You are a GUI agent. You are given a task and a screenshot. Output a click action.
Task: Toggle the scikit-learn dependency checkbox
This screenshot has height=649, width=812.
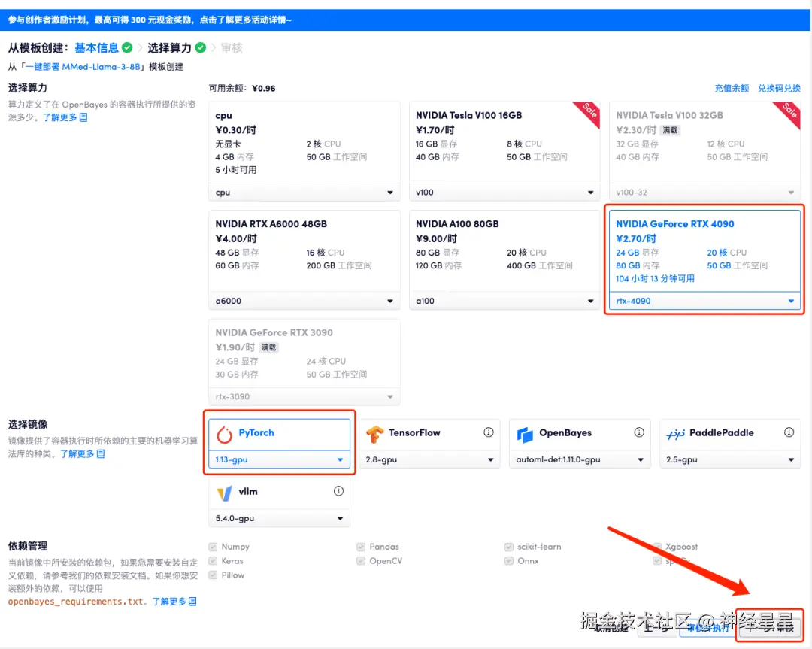tap(508, 546)
